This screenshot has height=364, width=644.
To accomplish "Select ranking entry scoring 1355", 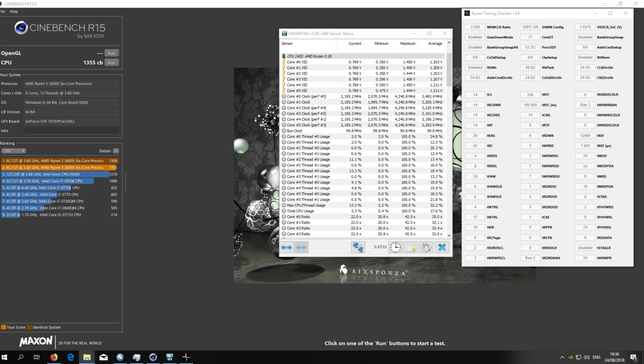I will pyautogui.click(x=59, y=167).
